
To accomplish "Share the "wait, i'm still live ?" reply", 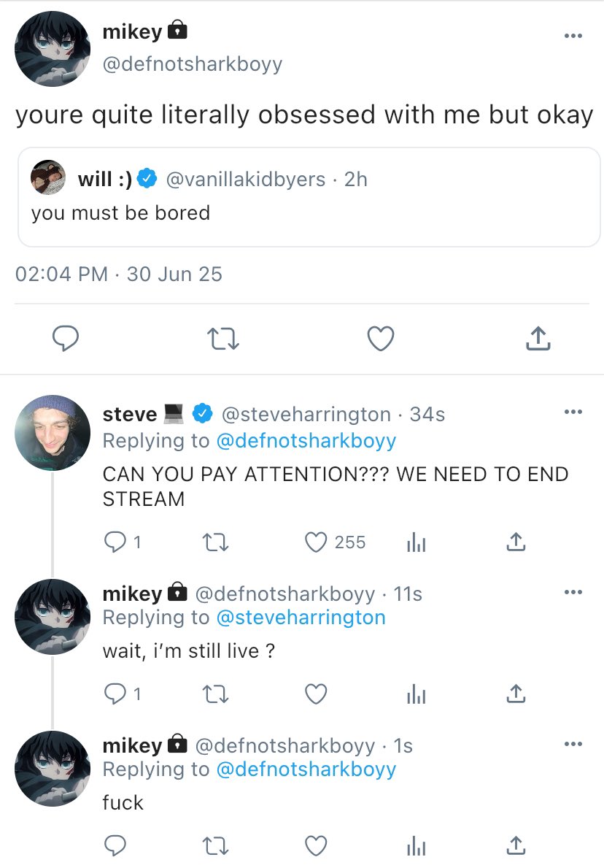I will tap(516, 694).
